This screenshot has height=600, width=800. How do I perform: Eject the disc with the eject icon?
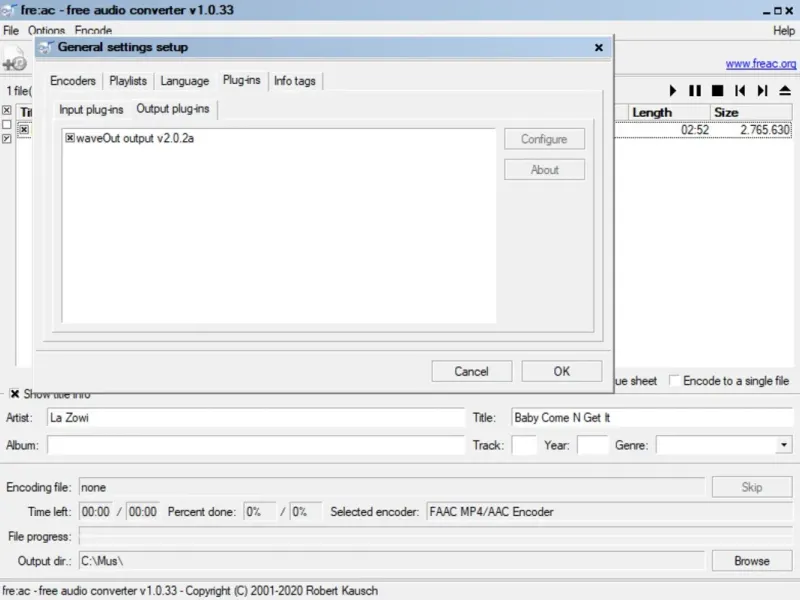click(785, 91)
